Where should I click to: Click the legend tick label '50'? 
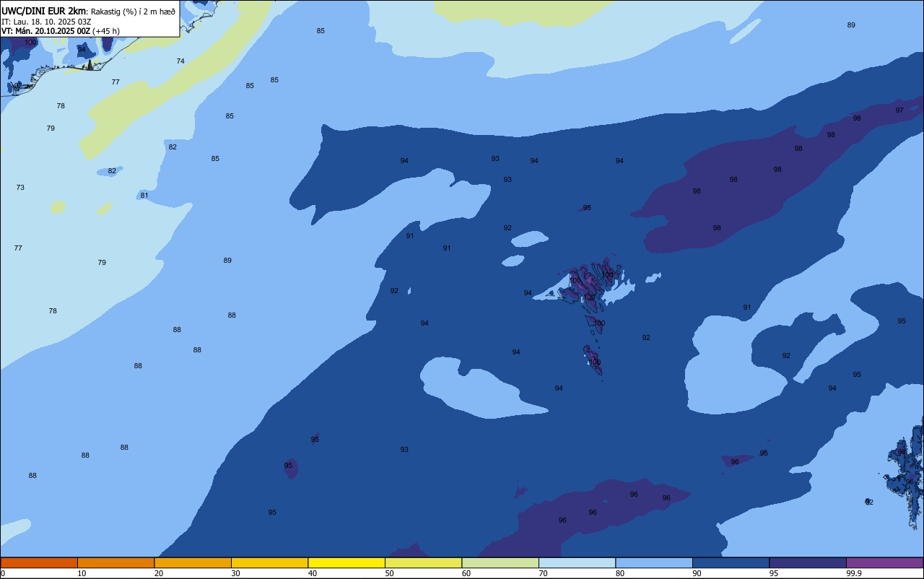pos(389,573)
